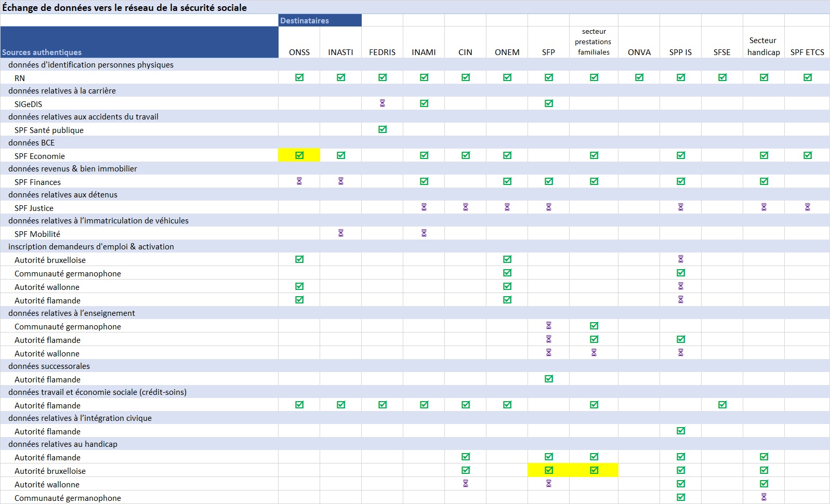Click the hourglass in SIGeDIS row under FEDRIS
Viewport: 830px width, 504px height.
click(382, 103)
